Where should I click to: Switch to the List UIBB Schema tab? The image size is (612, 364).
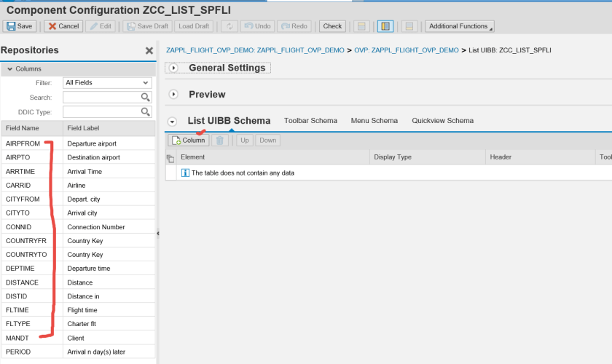pyautogui.click(x=229, y=121)
